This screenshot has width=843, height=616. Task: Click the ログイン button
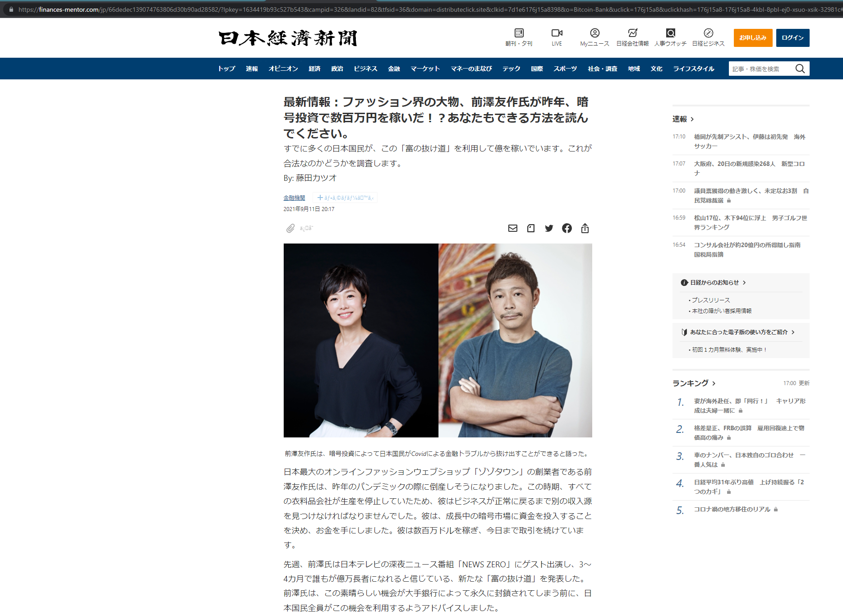click(x=792, y=38)
